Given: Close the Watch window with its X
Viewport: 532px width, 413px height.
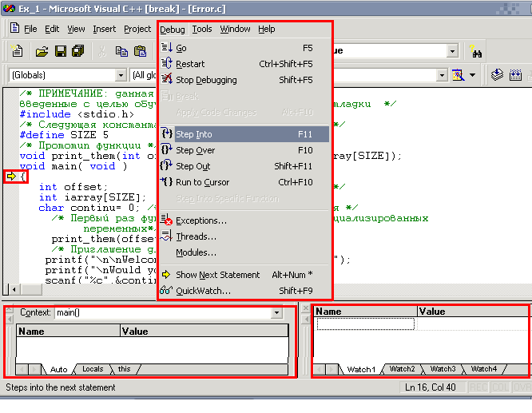Looking at the screenshot, I should [x=306, y=308].
